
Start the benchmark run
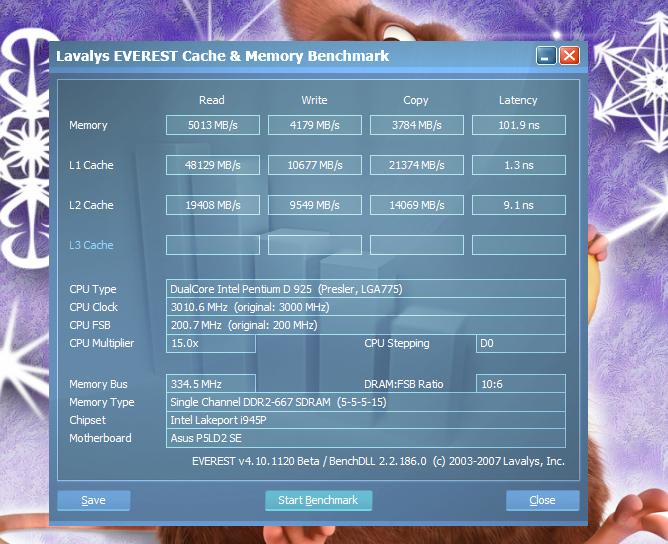pos(318,500)
